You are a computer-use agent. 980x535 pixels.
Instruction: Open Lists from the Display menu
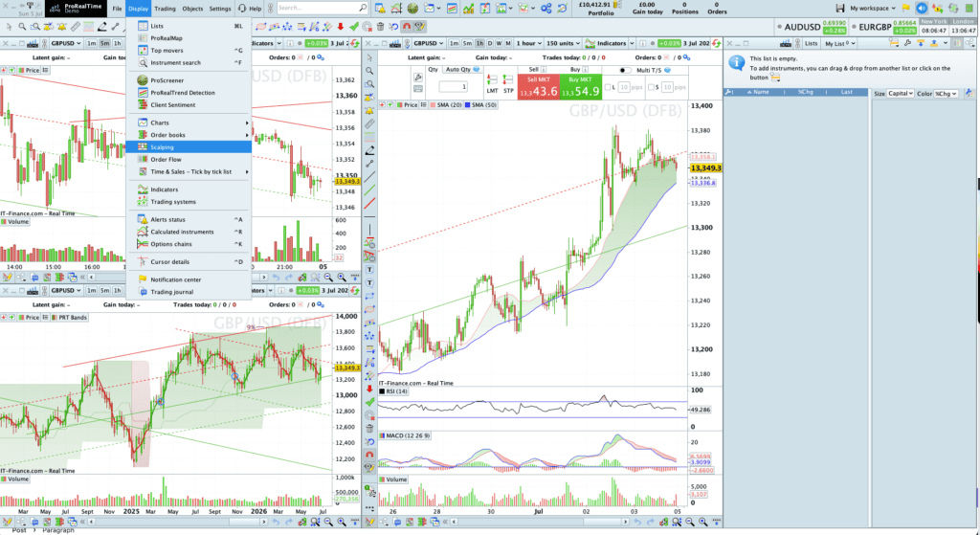[189, 26]
